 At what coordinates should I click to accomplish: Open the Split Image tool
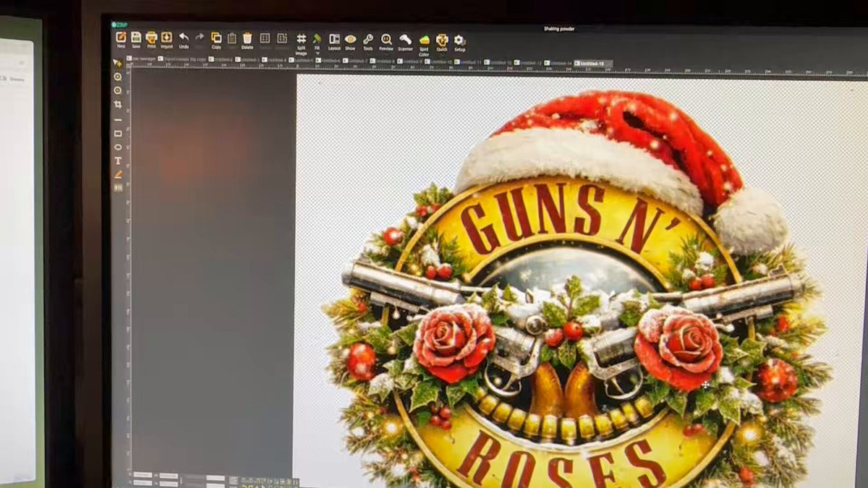pyautogui.click(x=301, y=43)
